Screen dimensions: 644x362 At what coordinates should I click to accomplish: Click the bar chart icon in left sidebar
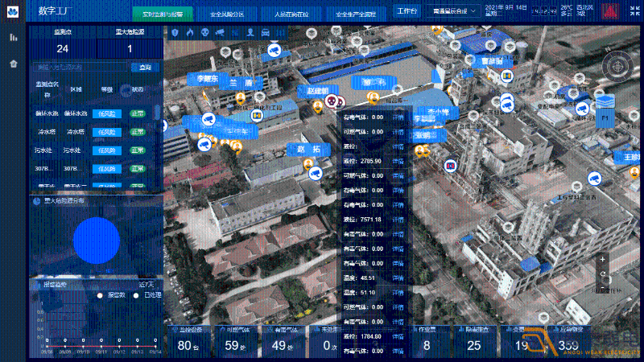[13, 38]
